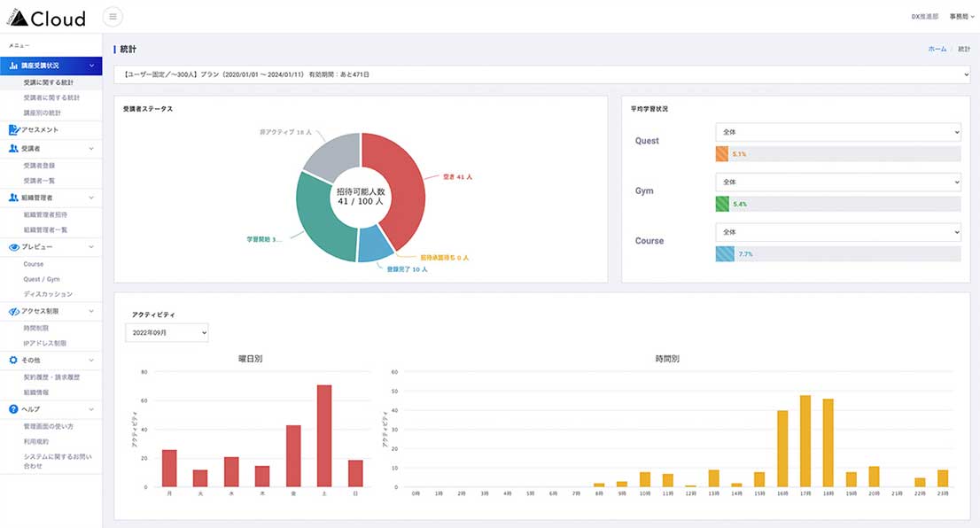
Task: Collapse the 組織管理者 section chevron
Action: pos(92,198)
